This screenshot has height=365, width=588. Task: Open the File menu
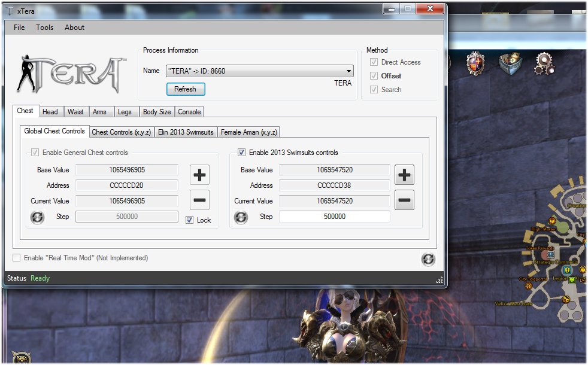[x=19, y=28]
